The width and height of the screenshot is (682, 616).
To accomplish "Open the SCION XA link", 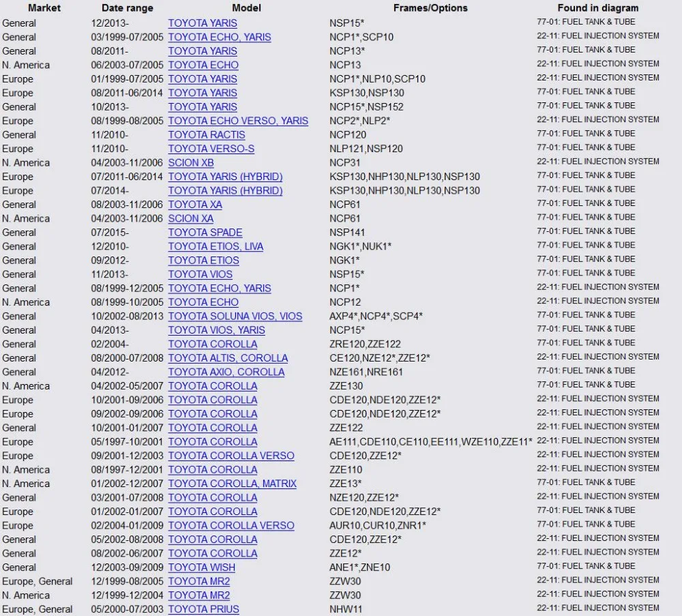I will [x=191, y=218].
